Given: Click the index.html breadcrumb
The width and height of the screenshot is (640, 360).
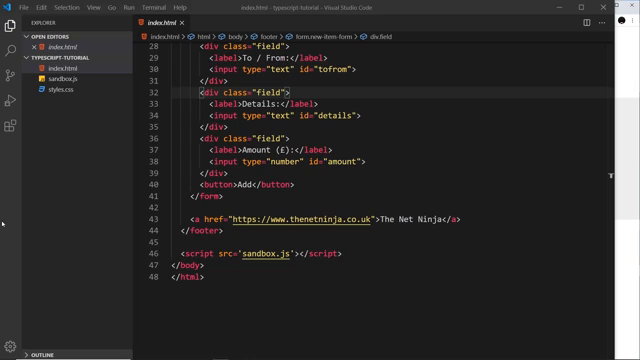Looking at the screenshot, I should click(165, 37).
